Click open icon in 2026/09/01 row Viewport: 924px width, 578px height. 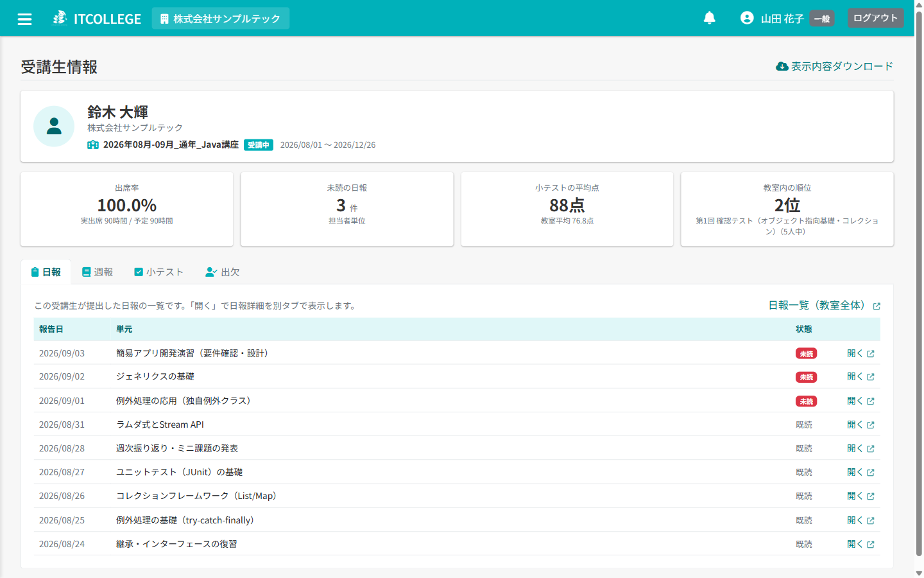tap(871, 401)
